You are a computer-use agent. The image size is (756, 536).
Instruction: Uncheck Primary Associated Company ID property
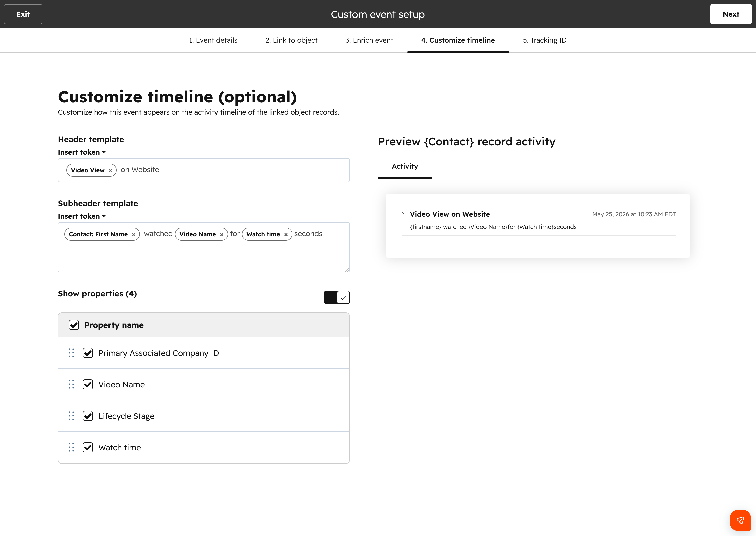(88, 353)
